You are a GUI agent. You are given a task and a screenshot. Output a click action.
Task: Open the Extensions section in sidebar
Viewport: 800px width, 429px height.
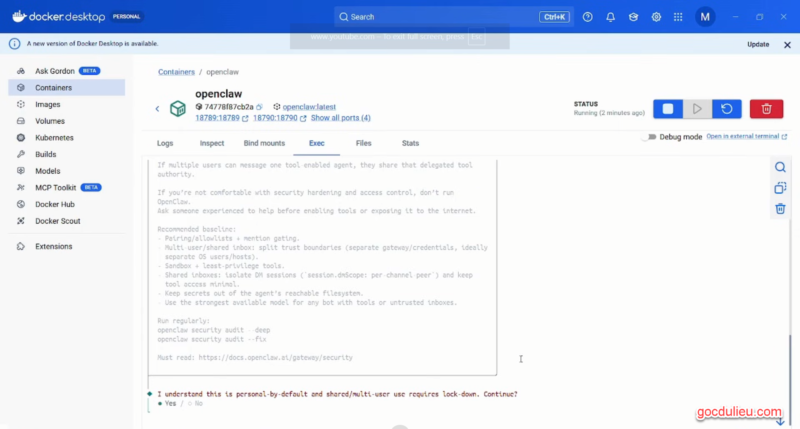point(53,246)
